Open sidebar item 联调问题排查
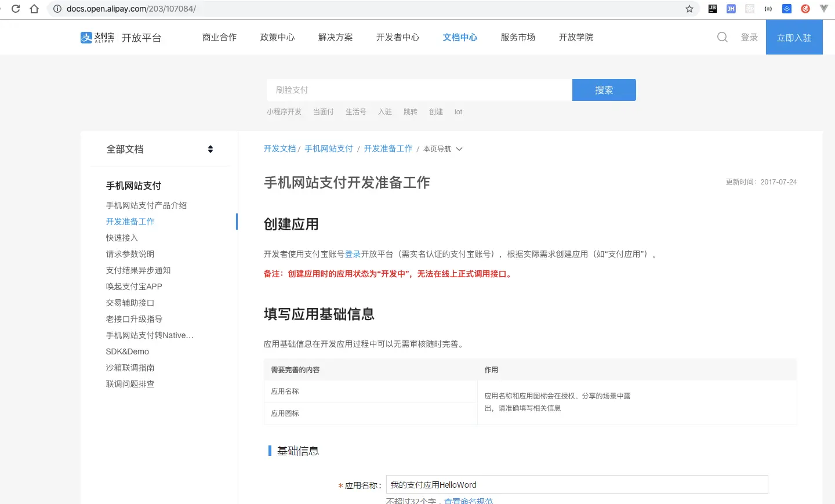 coord(130,384)
